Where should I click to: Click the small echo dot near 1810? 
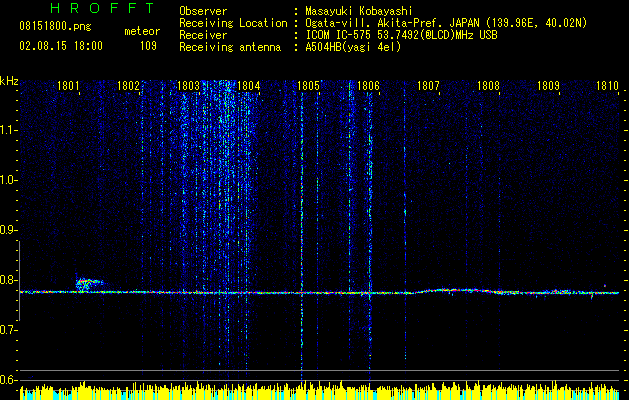click(605, 286)
